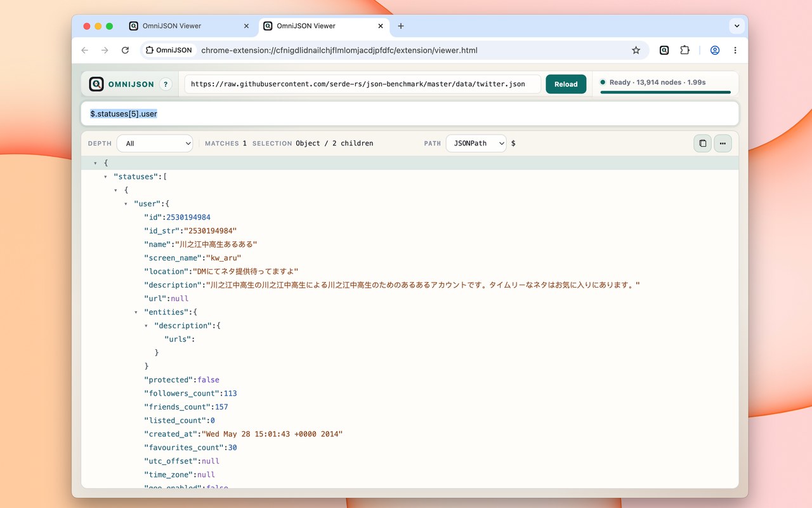Select the "urls" row
Image resolution: width=812 pixels, height=508 pixels.
(410, 339)
